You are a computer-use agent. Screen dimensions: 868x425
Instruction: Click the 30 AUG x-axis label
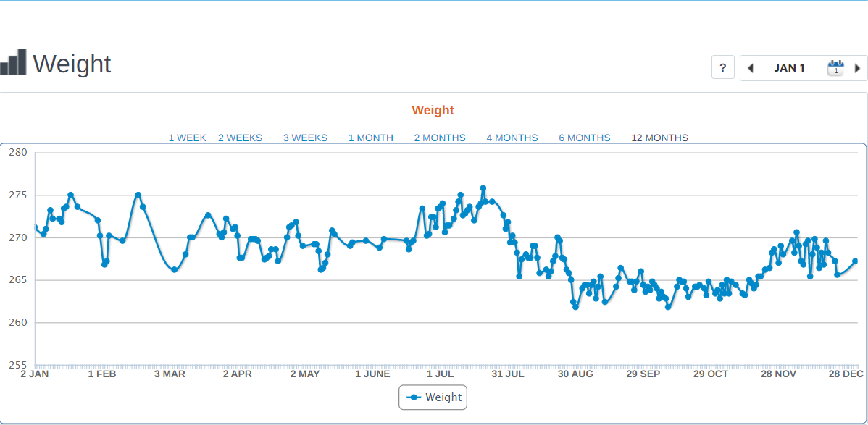tap(575, 374)
